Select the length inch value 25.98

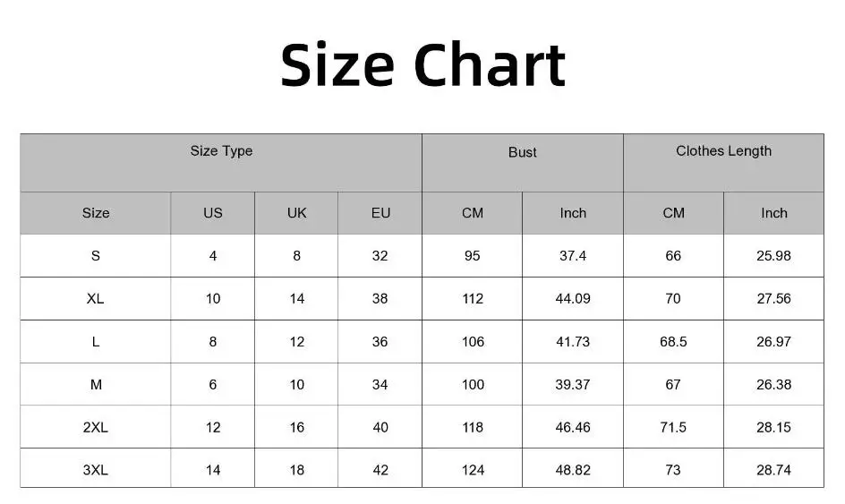pos(774,255)
